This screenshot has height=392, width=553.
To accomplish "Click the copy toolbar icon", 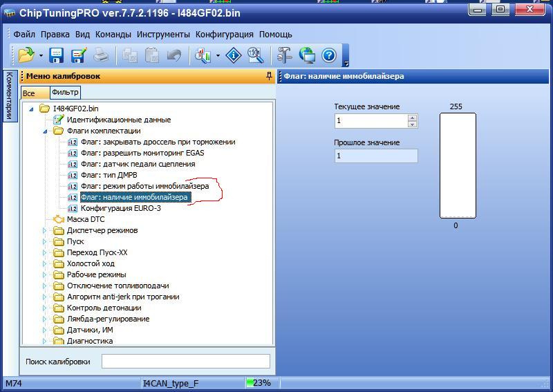I will pyautogui.click(x=130, y=55).
